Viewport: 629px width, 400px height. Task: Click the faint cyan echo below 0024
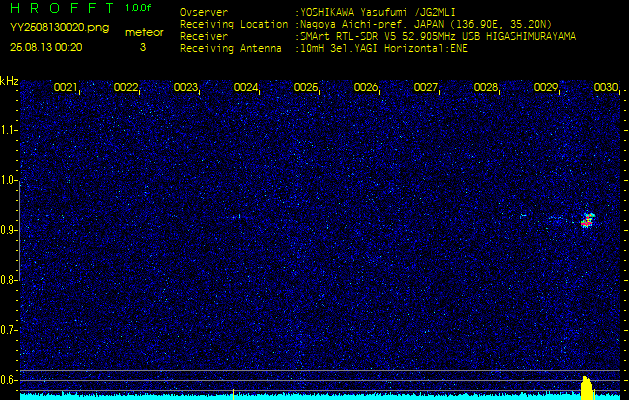(x=237, y=217)
